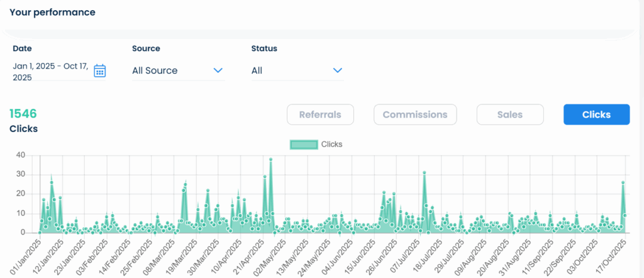644x278 pixels.
Task: Click the Status dropdown chevron arrow
Action: [338, 70]
